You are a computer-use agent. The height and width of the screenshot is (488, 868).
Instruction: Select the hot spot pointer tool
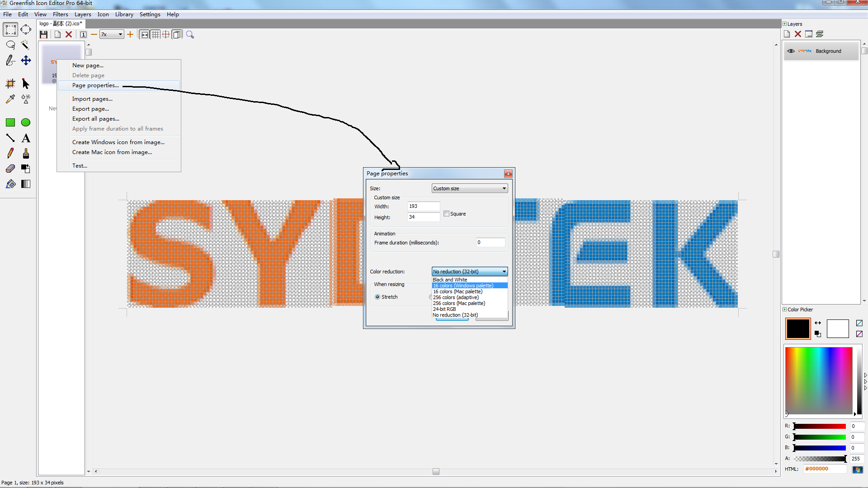pyautogui.click(x=26, y=84)
